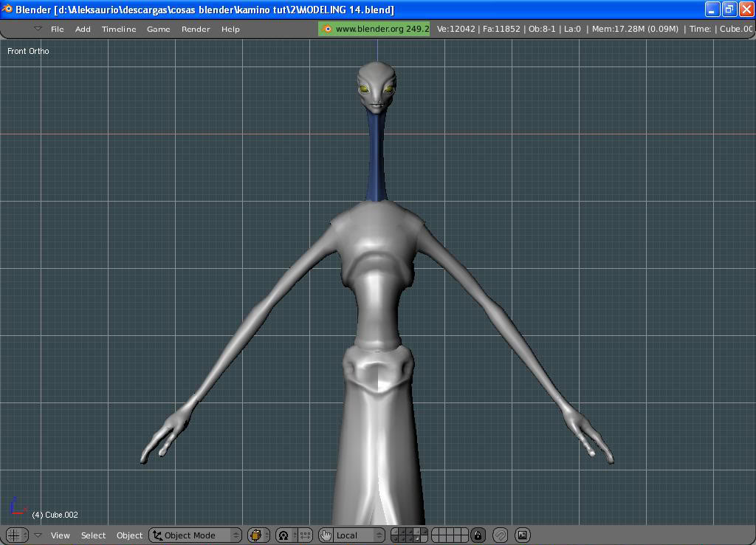Screen dimensions: 756x545
Task: Click the Fa:11852 face count text
Action: tap(501, 29)
